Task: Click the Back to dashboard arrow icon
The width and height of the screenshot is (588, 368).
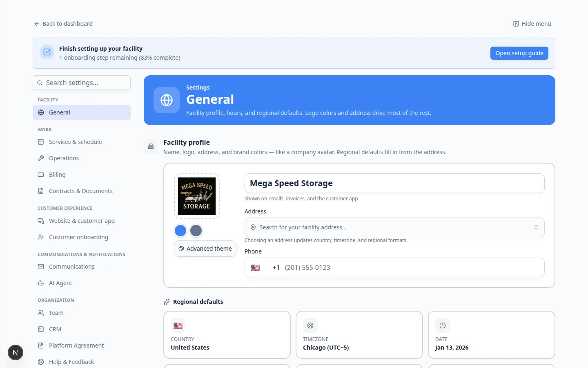Action: tap(37, 24)
